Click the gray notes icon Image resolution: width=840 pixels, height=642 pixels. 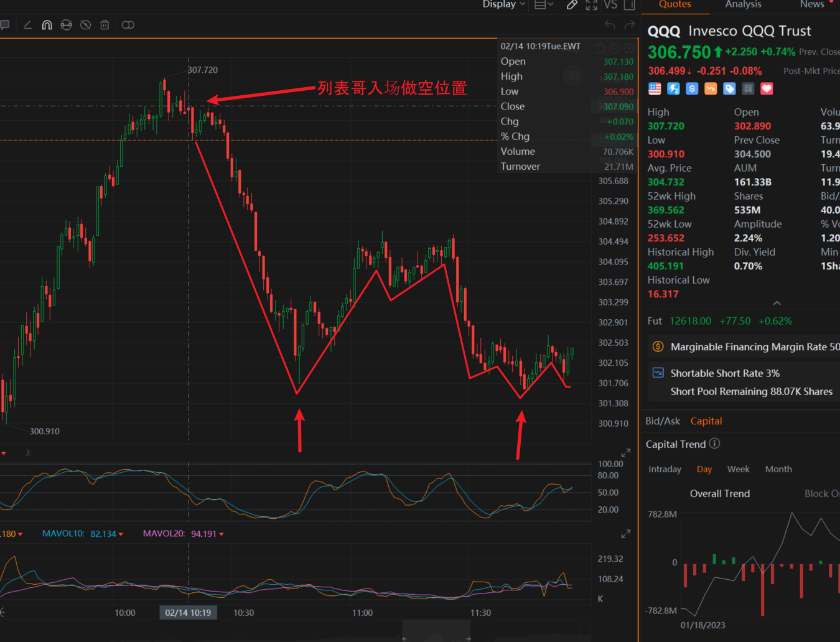pyautogui.click(x=748, y=89)
